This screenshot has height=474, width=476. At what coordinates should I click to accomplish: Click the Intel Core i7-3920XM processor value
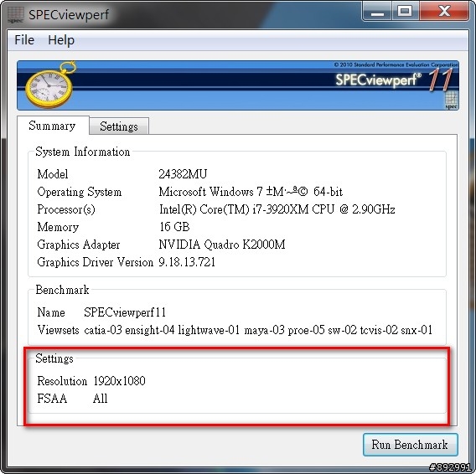[277, 209]
